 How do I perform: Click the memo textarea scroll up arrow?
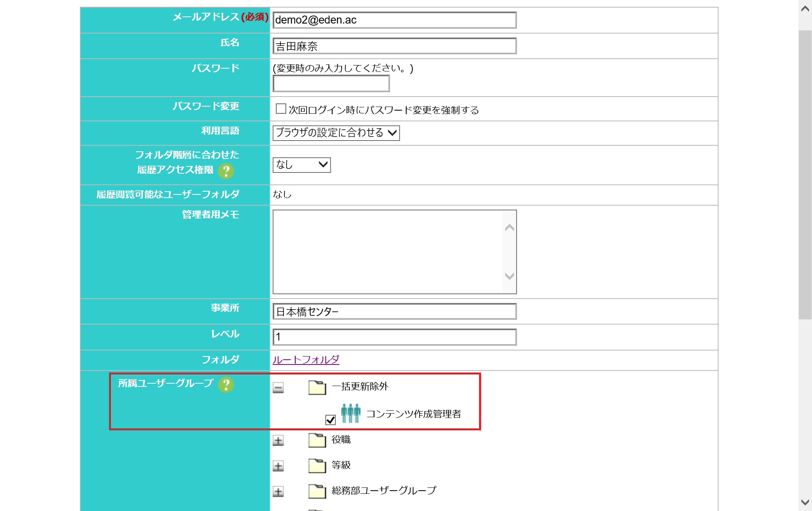click(509, 228)
